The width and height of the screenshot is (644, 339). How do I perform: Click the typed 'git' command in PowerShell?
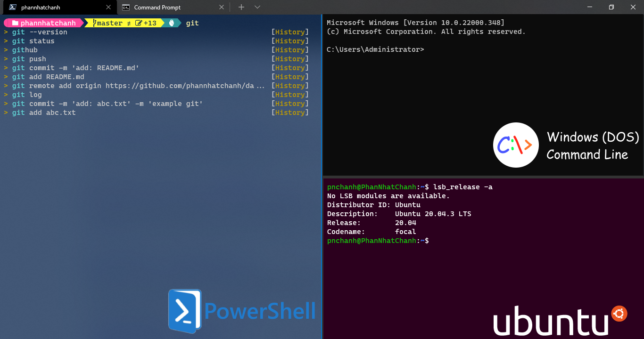pyautogui.click(x=192, y=23)
